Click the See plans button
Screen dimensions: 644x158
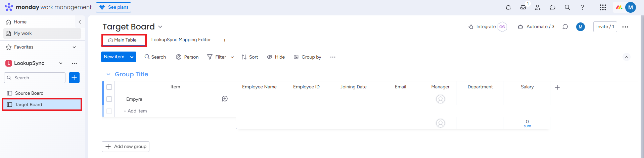click(113, 7)
